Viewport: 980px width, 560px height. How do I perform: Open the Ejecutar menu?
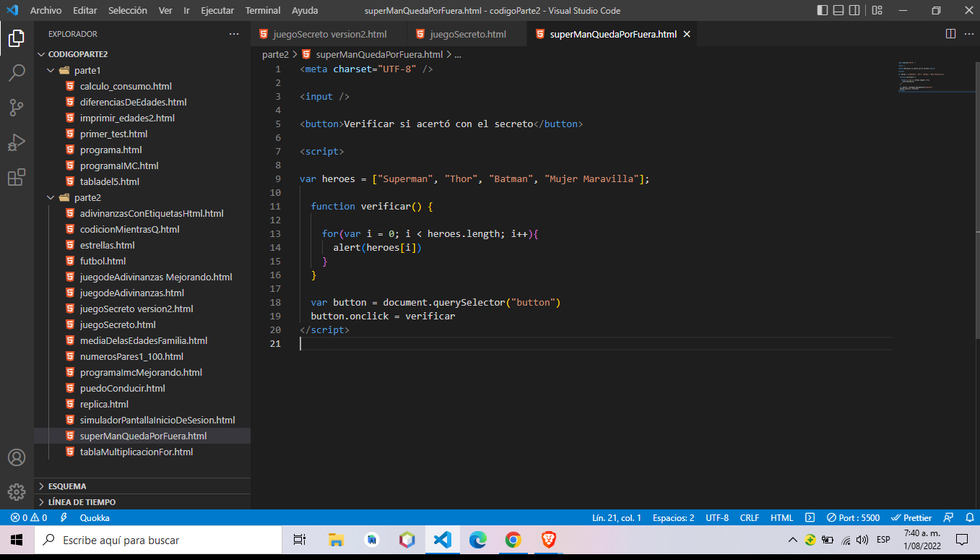217,11
